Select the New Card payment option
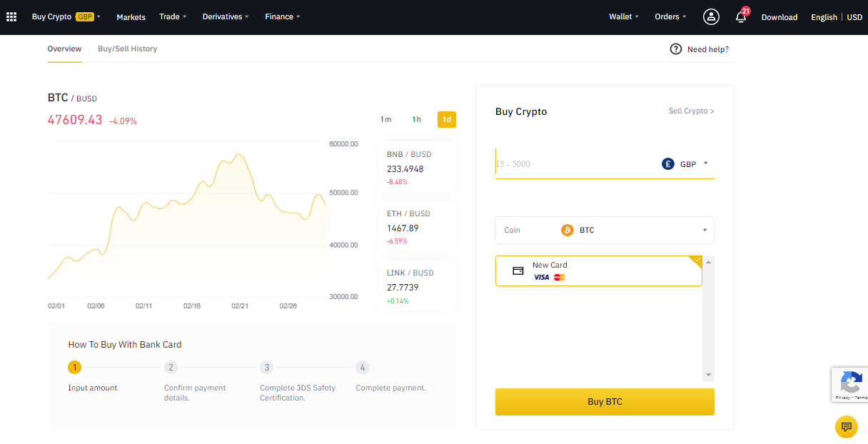 [599, 271]
